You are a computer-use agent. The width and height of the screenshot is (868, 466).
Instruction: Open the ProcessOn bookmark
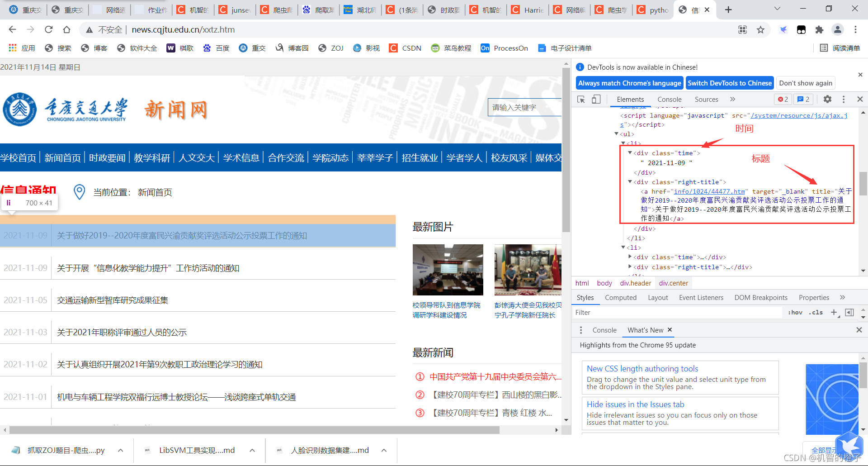(504, 48)
